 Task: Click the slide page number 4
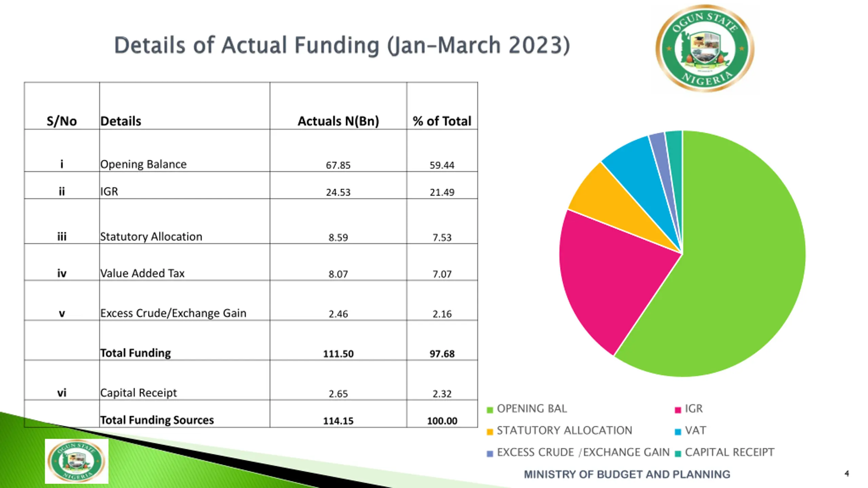pos(847,473)
